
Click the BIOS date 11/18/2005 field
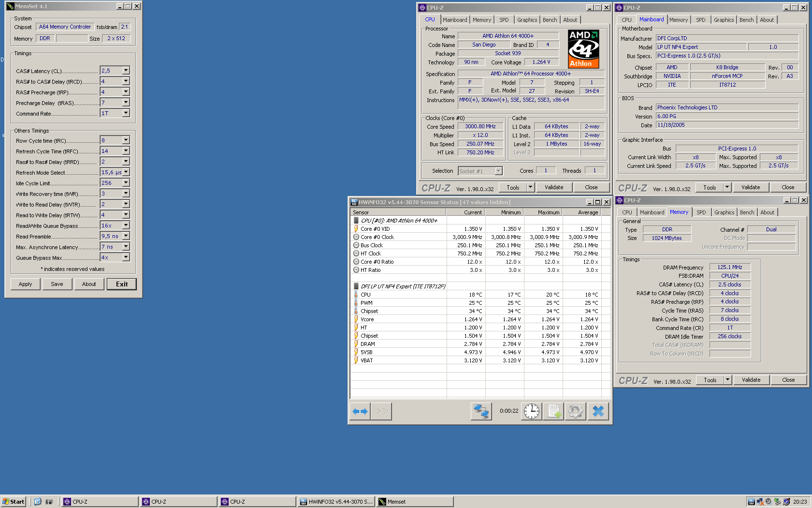tap(727, 125)
